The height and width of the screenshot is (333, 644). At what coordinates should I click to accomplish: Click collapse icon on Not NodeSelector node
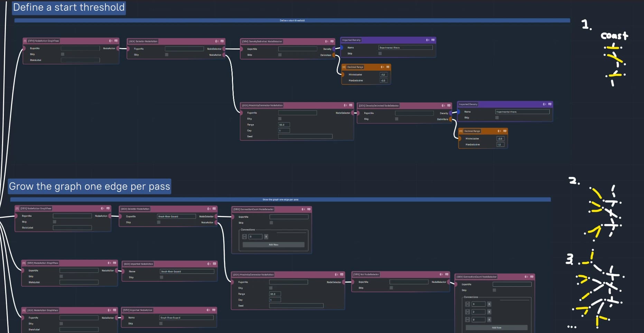[x=441, y=274]
